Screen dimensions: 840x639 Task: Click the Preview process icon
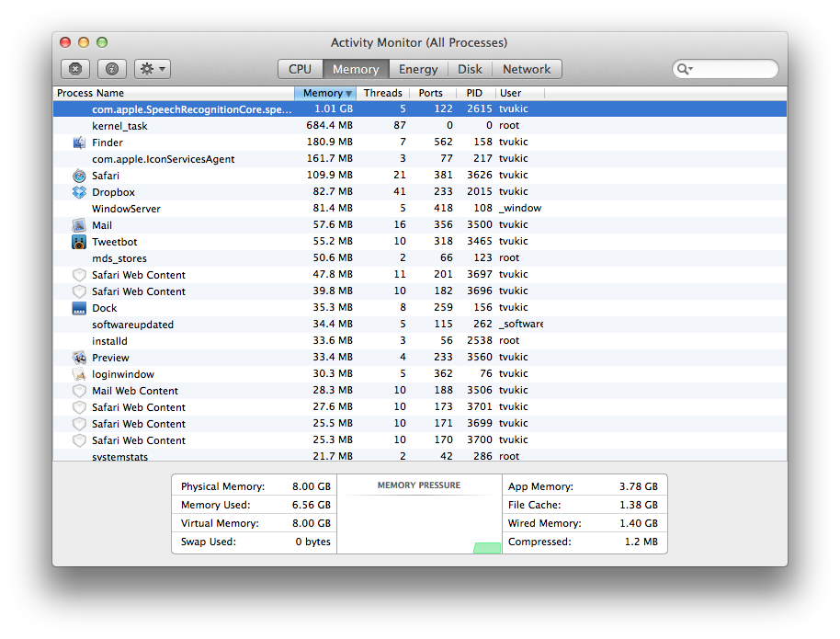(x=79, y=358)
